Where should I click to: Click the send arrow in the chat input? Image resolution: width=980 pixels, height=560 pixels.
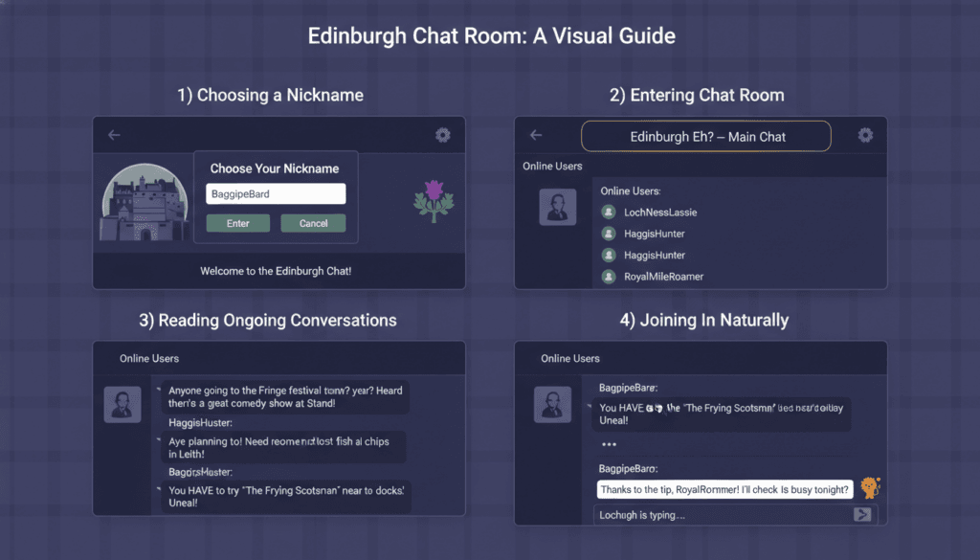[x=860, y=514]
